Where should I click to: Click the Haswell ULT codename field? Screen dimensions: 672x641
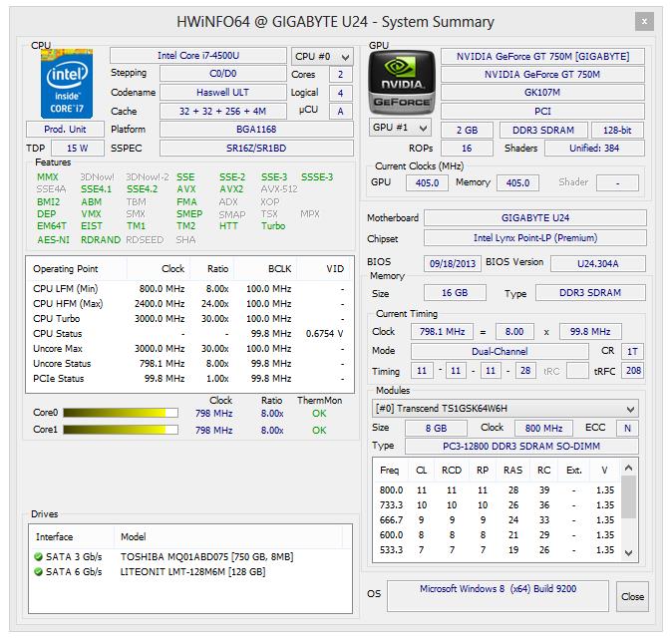pyautogui.click(x=223, y=92)
